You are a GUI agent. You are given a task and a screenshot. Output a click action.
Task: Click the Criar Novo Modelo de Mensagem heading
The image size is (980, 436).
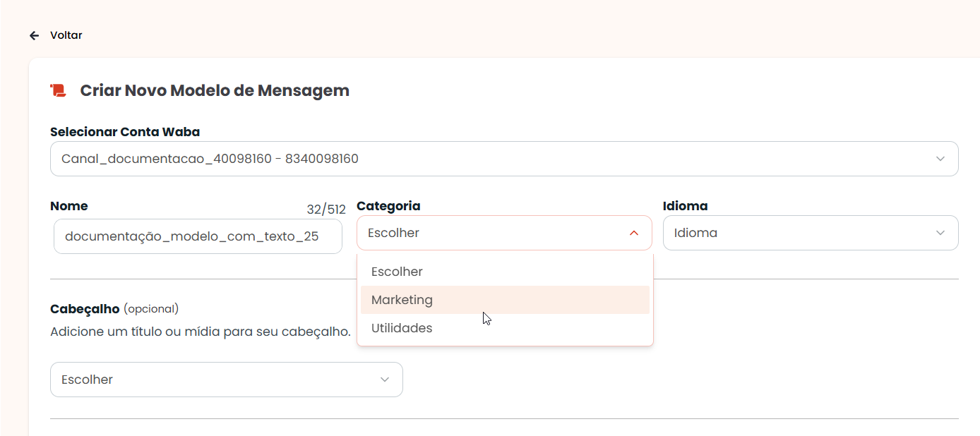tap(215, 90)
